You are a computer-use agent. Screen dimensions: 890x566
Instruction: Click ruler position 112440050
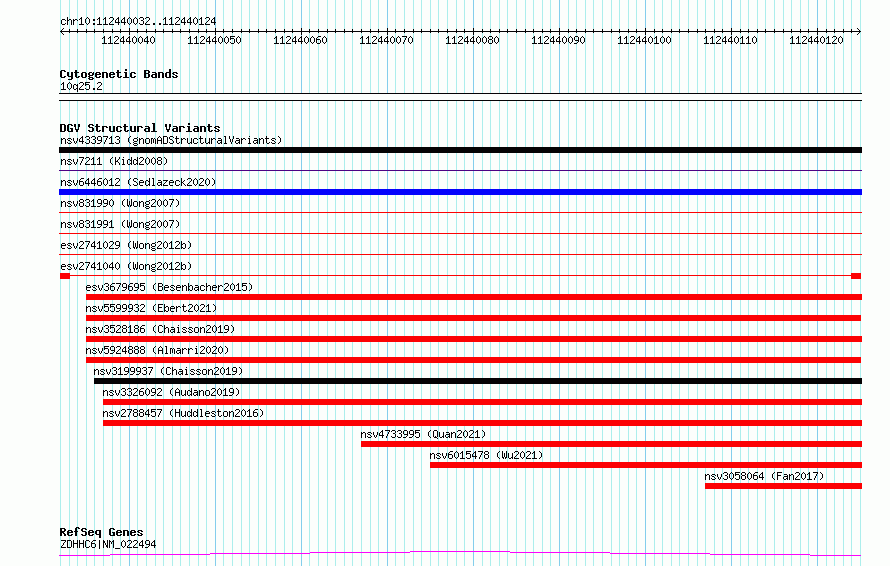click(215, 40)
